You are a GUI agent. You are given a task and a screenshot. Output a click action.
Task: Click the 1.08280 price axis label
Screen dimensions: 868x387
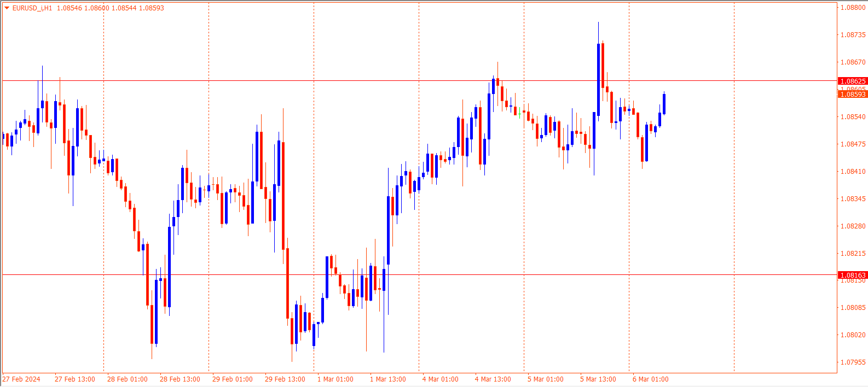tap(853, 226)
